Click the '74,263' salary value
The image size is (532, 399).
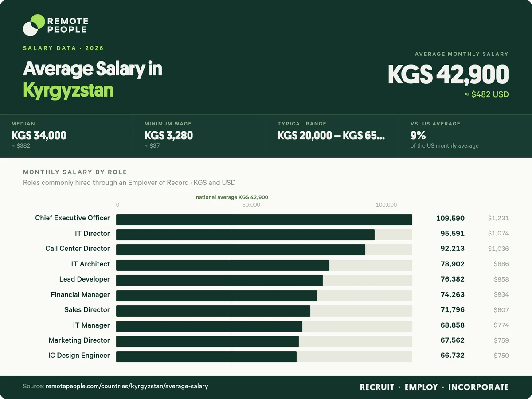pos(452,294)
